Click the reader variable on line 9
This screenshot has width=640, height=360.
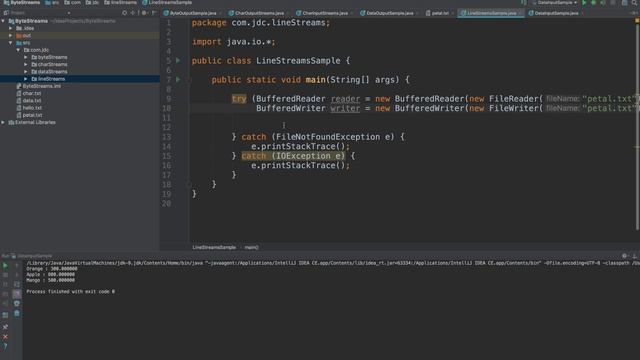pos(345,99)
